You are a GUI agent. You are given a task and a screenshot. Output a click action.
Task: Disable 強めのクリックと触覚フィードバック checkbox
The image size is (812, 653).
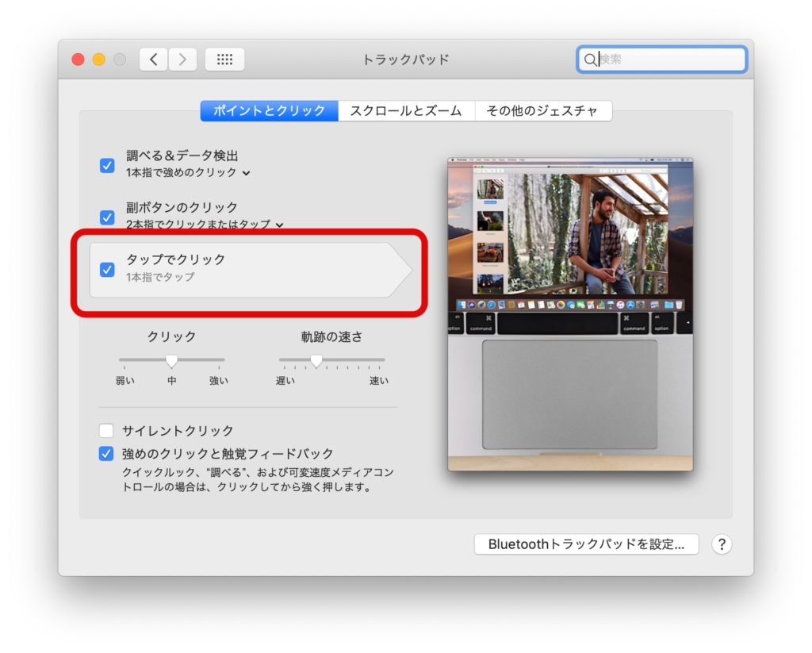click(x=106, y=454)
